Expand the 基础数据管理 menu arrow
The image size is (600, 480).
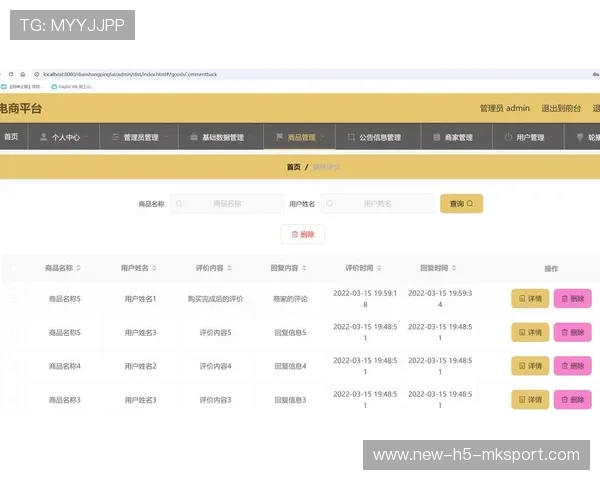tap(251, 137)
